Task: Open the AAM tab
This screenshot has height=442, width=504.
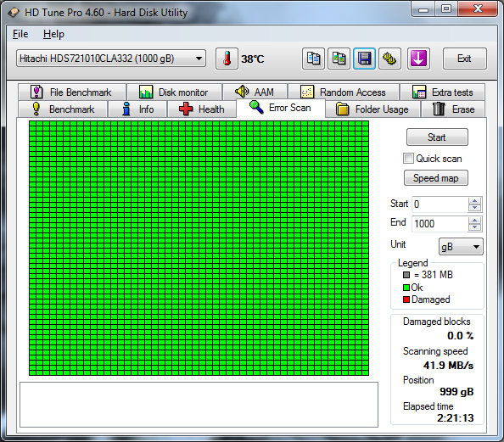Action: pyautogui.click(x=255, y=92)
